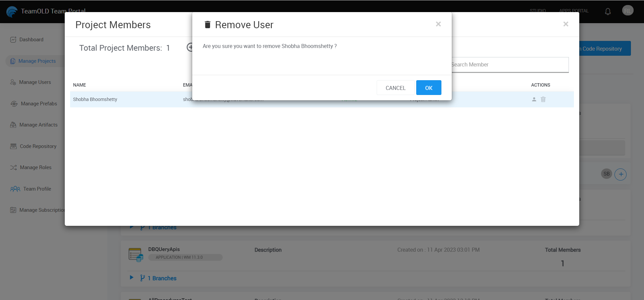
Task: Close the Remove User dialog with X
Action: click(438, 24)
